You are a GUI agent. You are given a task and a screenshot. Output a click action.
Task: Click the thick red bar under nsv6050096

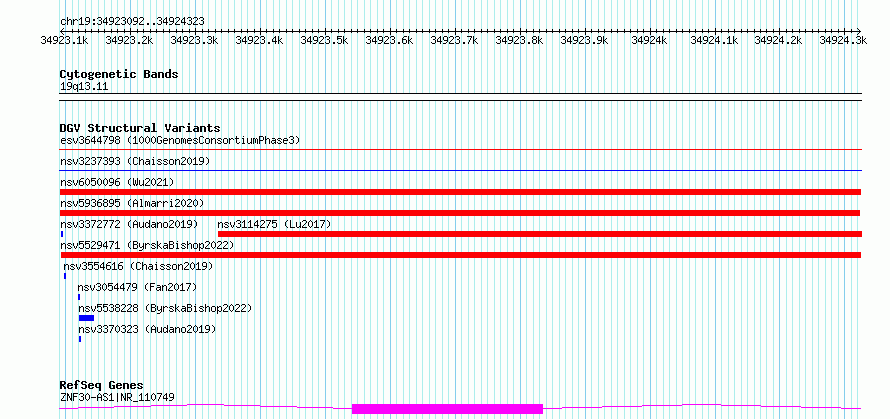(460, 192)
